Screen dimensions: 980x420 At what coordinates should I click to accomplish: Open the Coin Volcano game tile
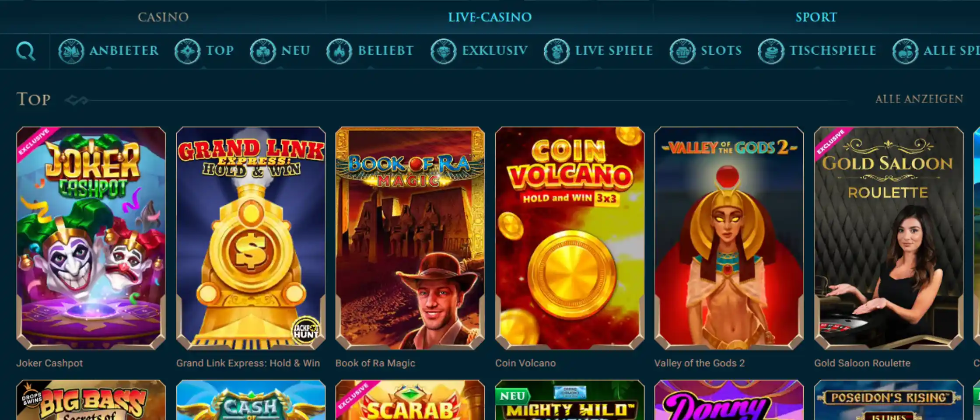pyautogui.click(x=570, y=238)
